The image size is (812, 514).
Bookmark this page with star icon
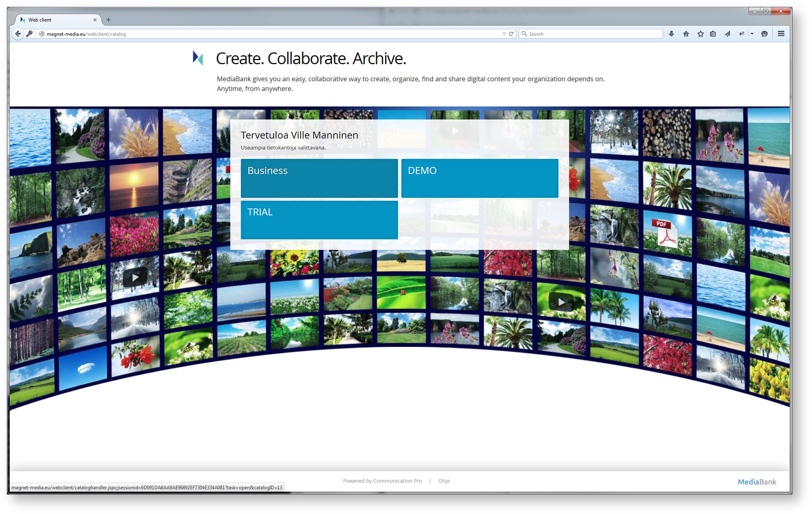(700, 34)
